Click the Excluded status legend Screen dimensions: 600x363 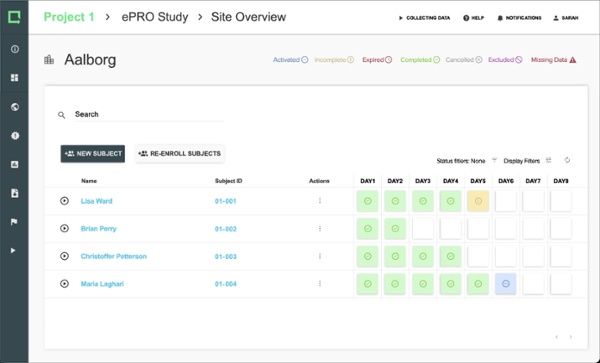505,60
